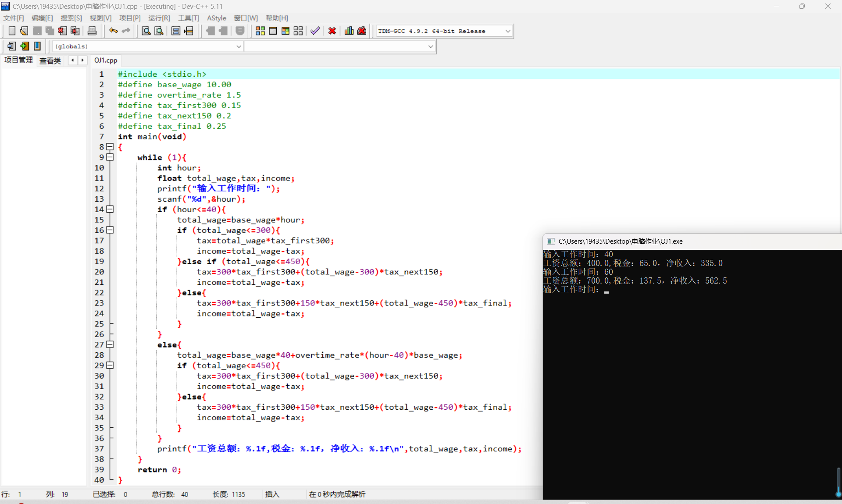Viewport: 842px width, 504px height.
Task: Click the New file toolbar icon
Action: tap(12, 31)
